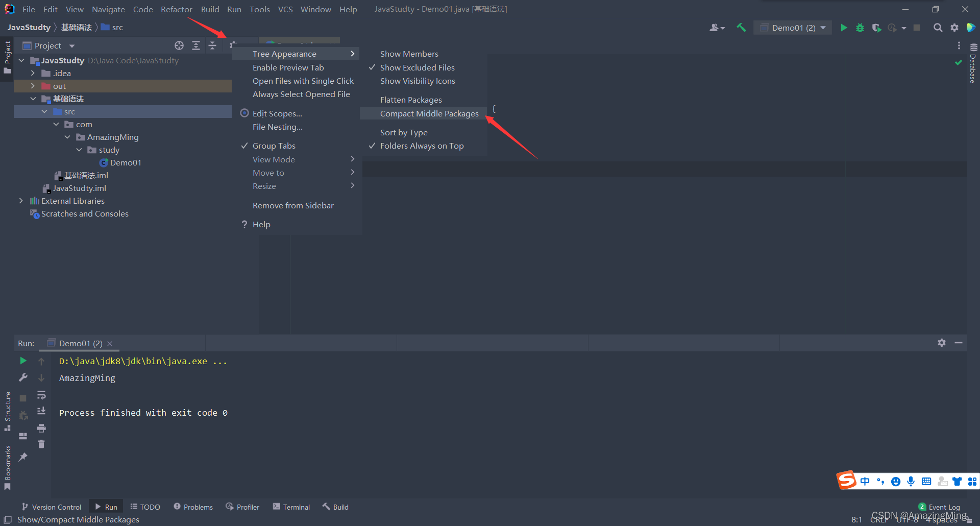Image resolution: width=980 pixels, height=526 pixels.
Task: Open the Navigate menu
Action: pyautogui.click(x=108, y=9)
